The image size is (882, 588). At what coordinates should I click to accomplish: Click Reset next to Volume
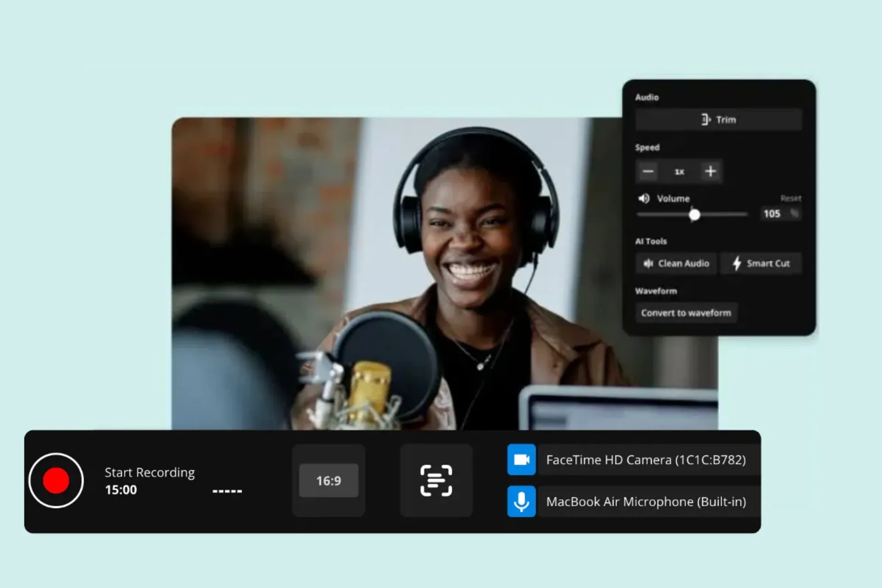coord(790,198)
